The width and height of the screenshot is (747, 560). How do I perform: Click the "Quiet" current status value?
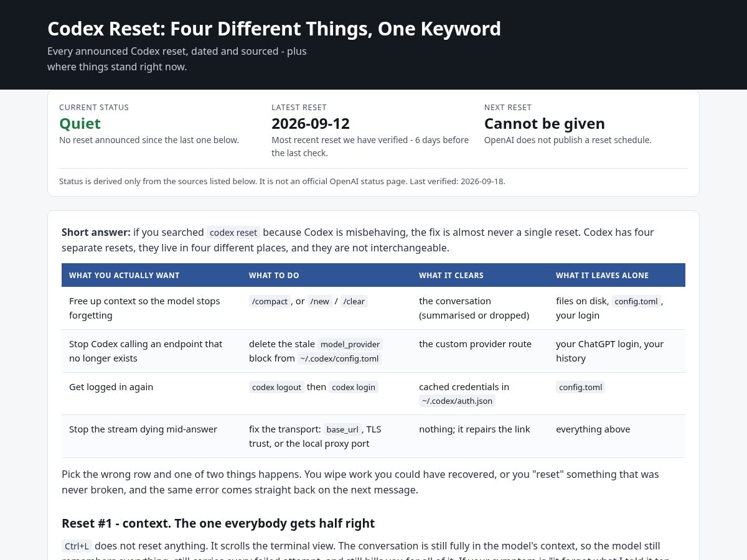coord(80,123)
